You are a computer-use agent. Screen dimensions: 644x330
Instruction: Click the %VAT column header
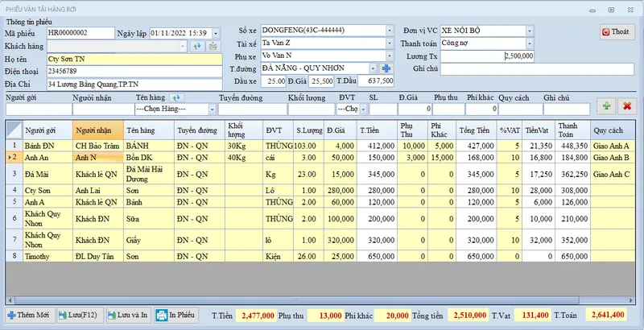tap(510, 130)
